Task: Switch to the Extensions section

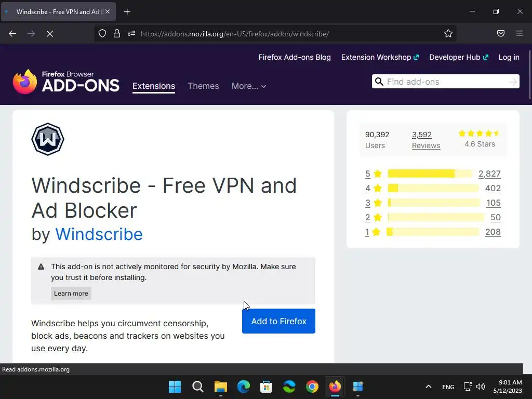Action: [x=154, y=86]
